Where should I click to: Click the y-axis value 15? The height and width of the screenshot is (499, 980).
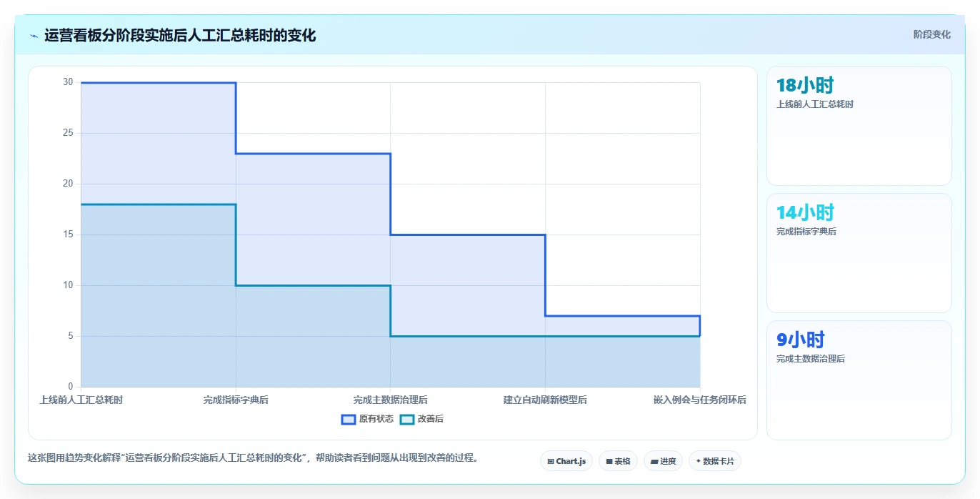pos(68,234)
